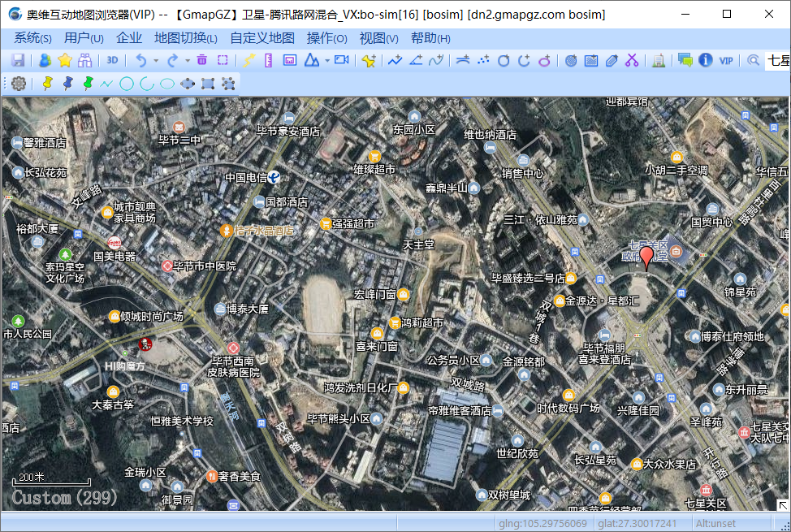Click the undo arrow icon

(140, 61)
